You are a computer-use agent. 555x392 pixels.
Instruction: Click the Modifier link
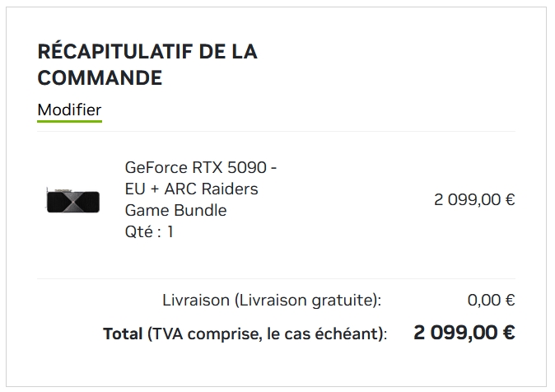tap(69, 110)
